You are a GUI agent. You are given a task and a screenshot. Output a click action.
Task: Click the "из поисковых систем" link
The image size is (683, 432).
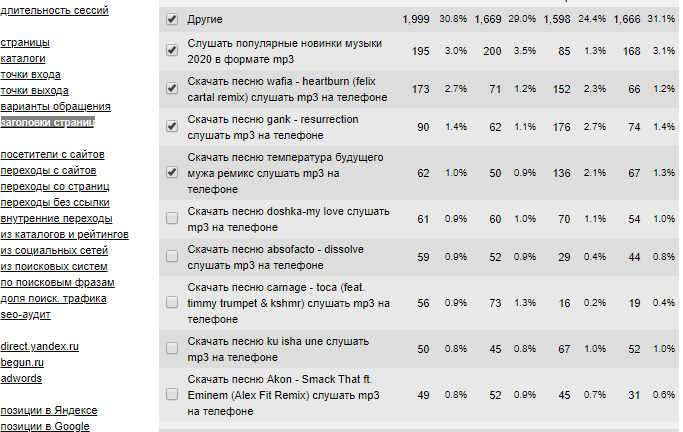click(53, 267)
